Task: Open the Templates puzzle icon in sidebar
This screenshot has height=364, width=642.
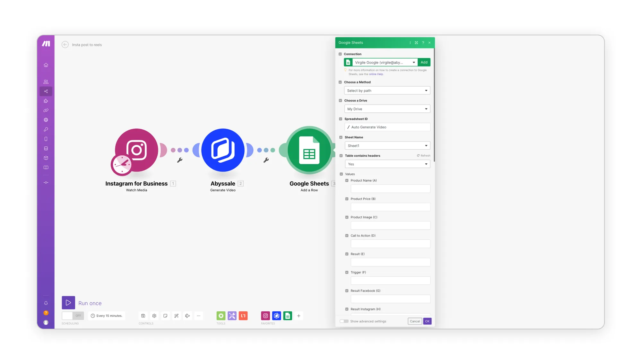Action: pyautogui.click(x=46, y=101)
